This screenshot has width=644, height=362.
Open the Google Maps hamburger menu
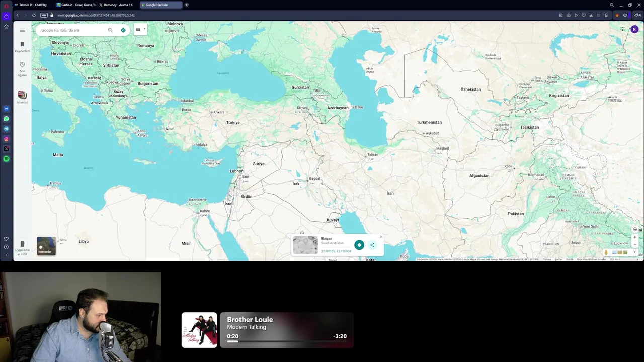(x=22, y=30)
